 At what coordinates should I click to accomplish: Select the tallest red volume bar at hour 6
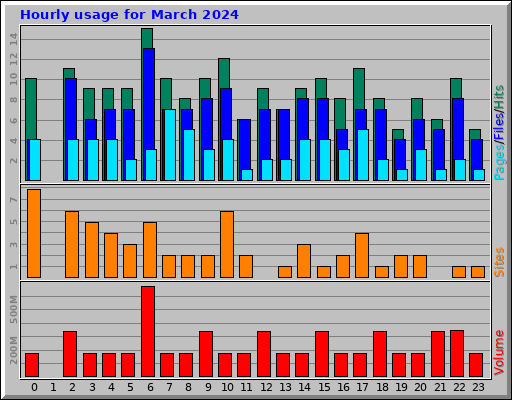tap(148, 331)
